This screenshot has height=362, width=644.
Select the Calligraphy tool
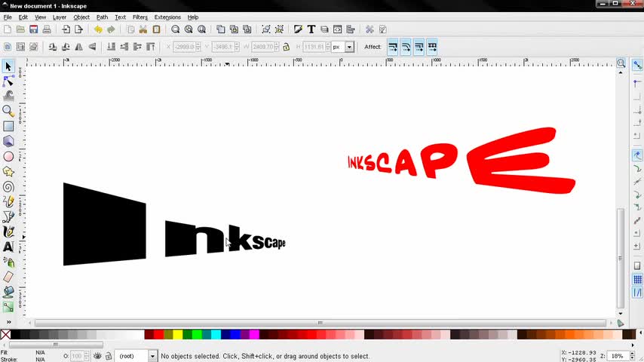pyautogui.click(x=8, y=232)
